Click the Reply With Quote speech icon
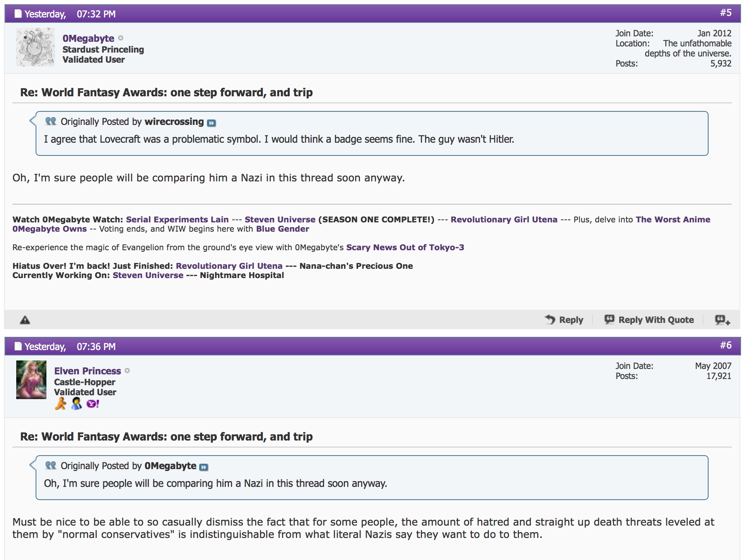This screenshot has width=748, height=560. (609, 319)
